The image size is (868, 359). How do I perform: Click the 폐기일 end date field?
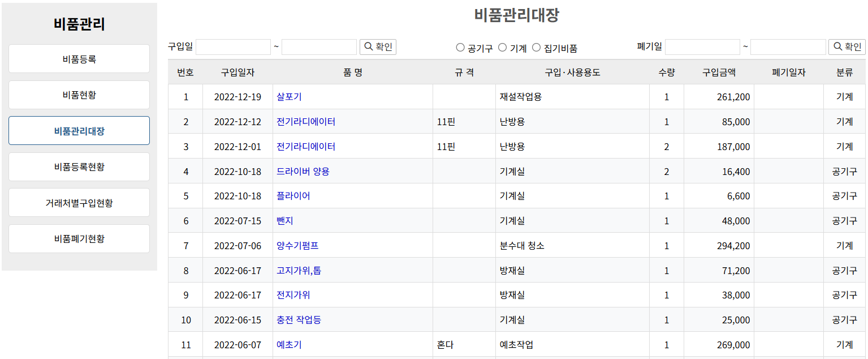(788, 47)
